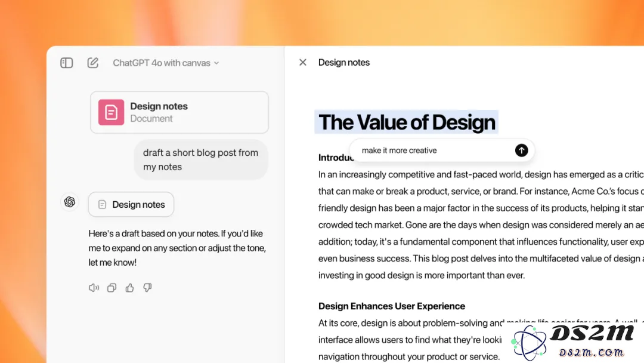Click the 'Design Enhances User Experience' heading

pos(391,306)
